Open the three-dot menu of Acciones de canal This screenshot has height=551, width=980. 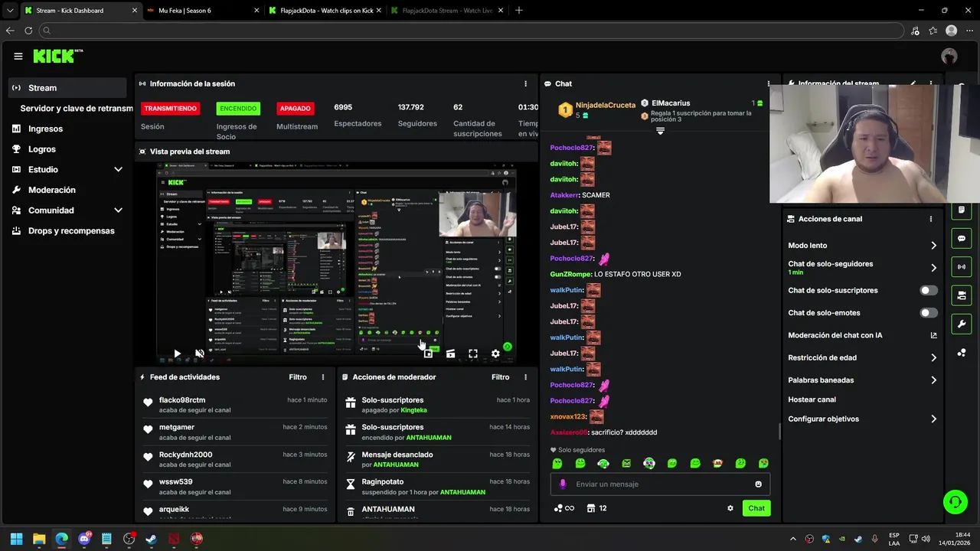click(x=931, y=219)
